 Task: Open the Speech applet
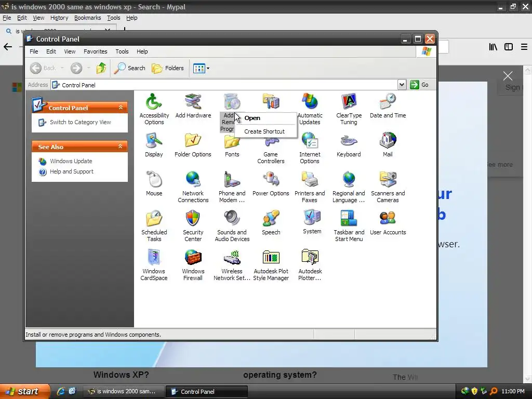pos(271,223)
